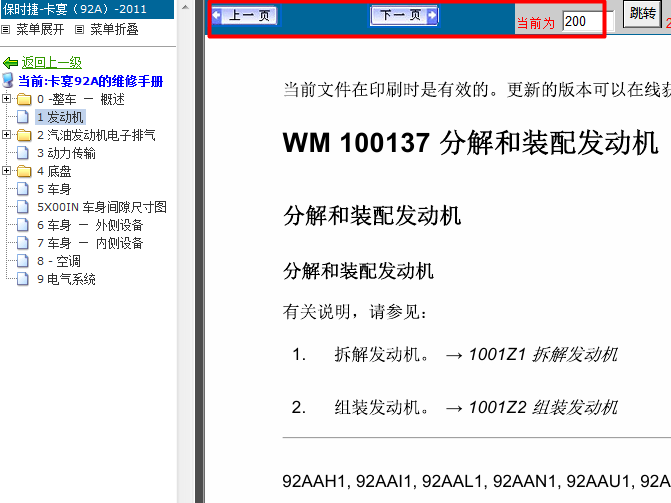This screenshot has width=671, height=503.
Task: Click the 跳转 jump button
Action: [x=642, y=14]
